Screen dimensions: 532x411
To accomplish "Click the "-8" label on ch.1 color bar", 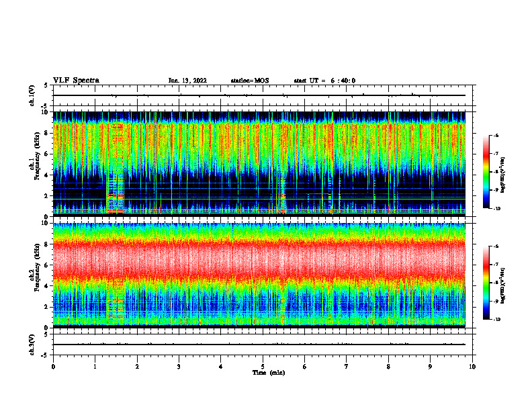I will point(496,172).
